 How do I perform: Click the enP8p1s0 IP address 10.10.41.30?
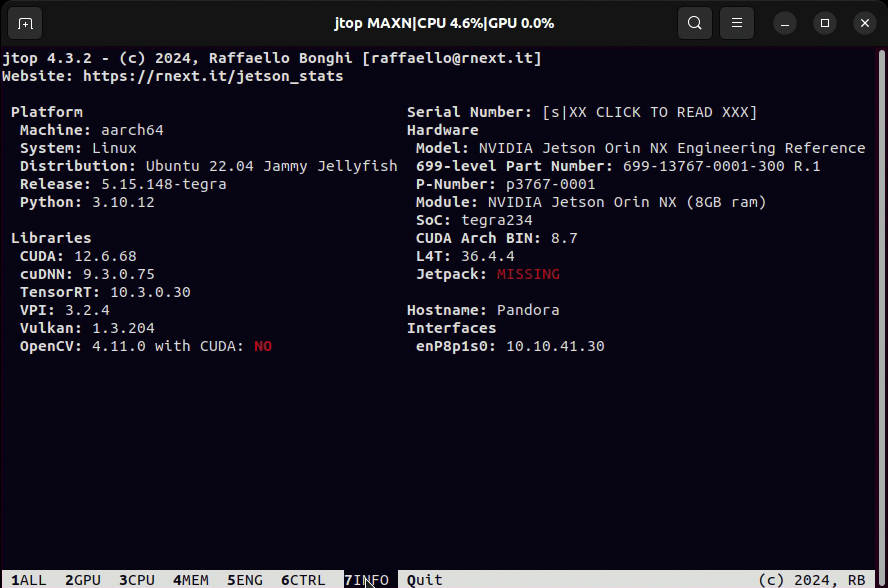coord(555,346)
